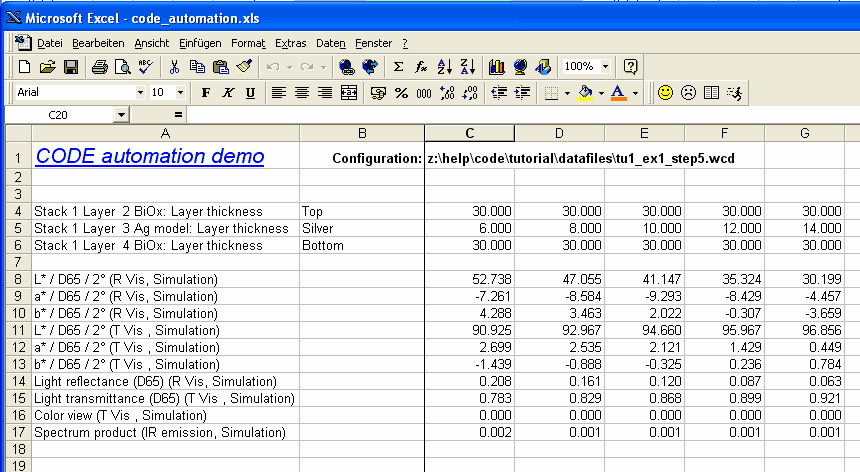Open the Name Box dropdown arrow

coord(121,115)
